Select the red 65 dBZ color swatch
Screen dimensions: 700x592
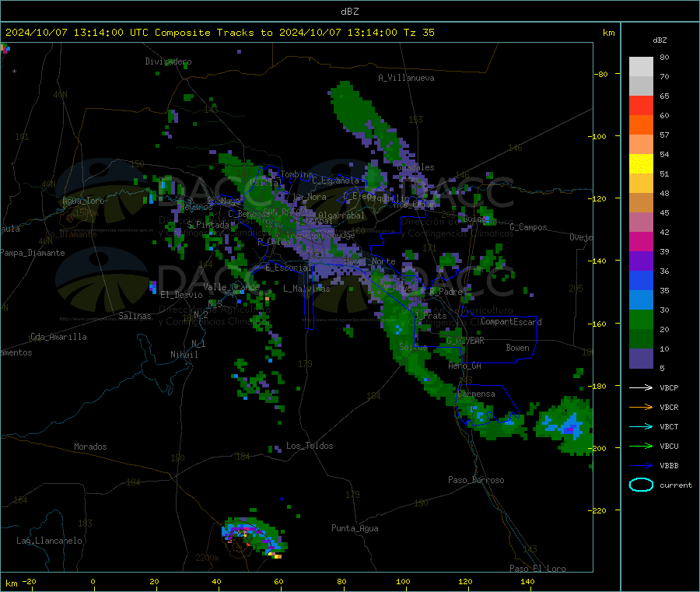click(641, 105)
